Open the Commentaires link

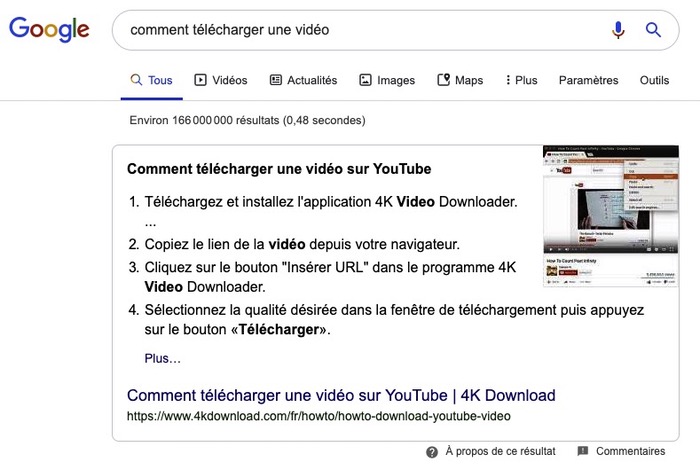click(x=630, y=451)
